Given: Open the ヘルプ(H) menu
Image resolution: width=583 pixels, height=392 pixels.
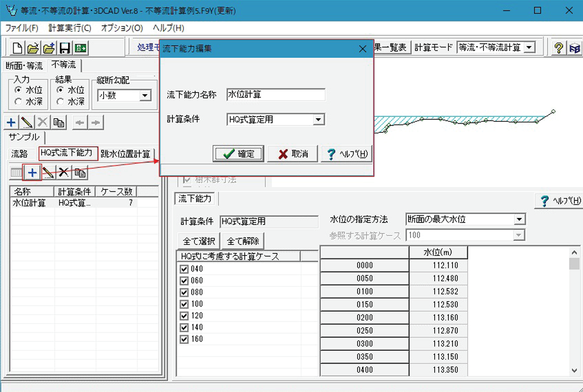Looking at the screenshot, I should coord(168,28).
